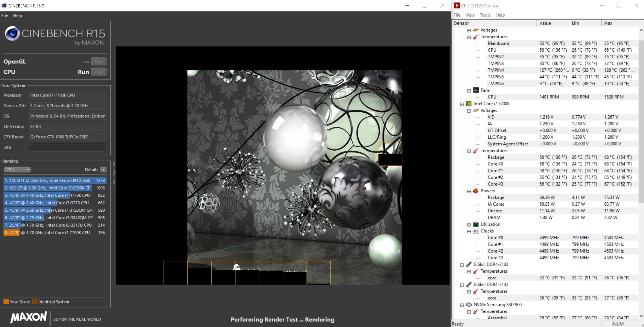
Task: Click the Clocks waveform icon
Action: [476, 231]
